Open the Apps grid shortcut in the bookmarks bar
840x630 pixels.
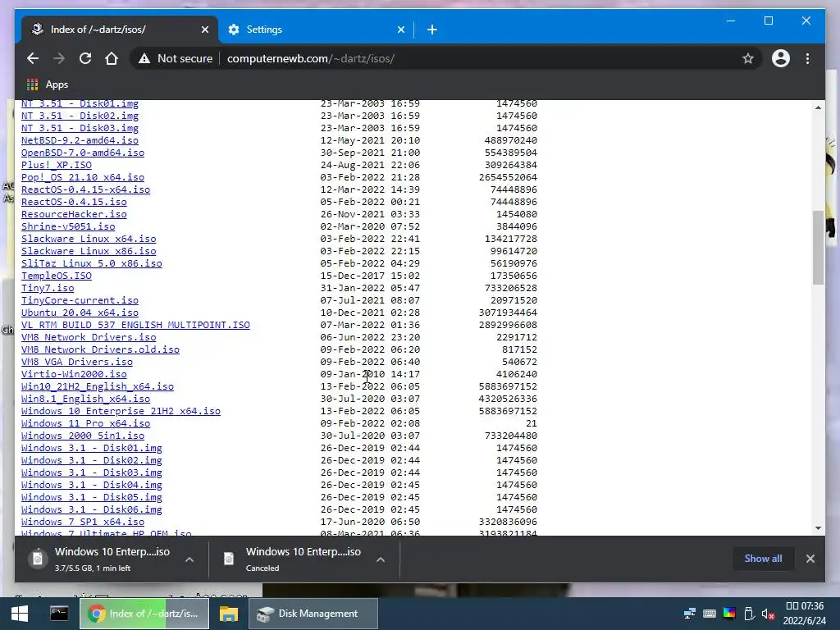(x=47, y=84)
